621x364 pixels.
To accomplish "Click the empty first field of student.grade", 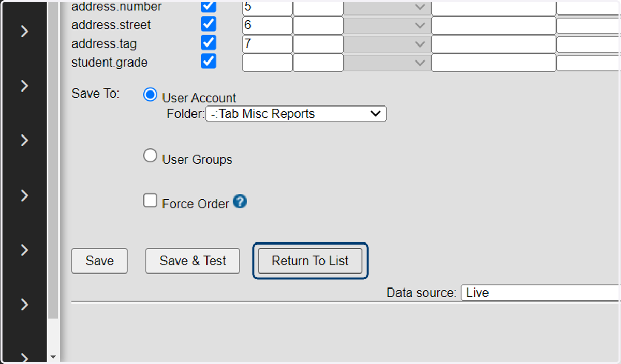I will (x=268, y=63).
